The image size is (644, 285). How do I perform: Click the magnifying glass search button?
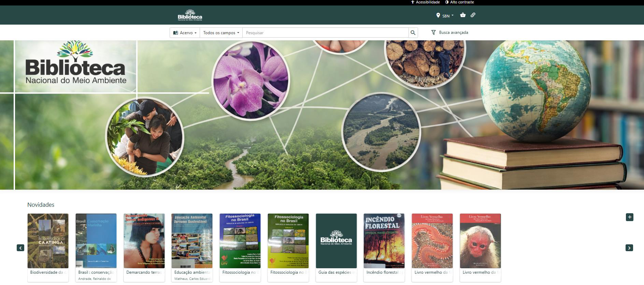coord(413,33)
